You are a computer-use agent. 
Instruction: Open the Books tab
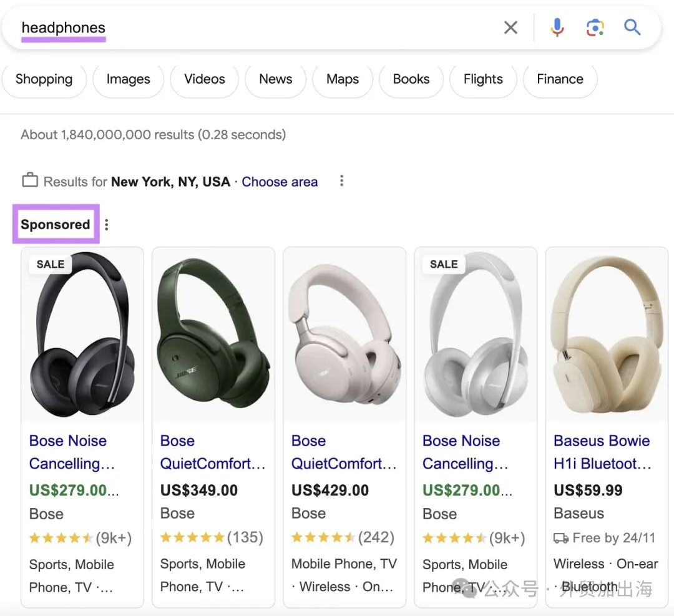[411, 79]
